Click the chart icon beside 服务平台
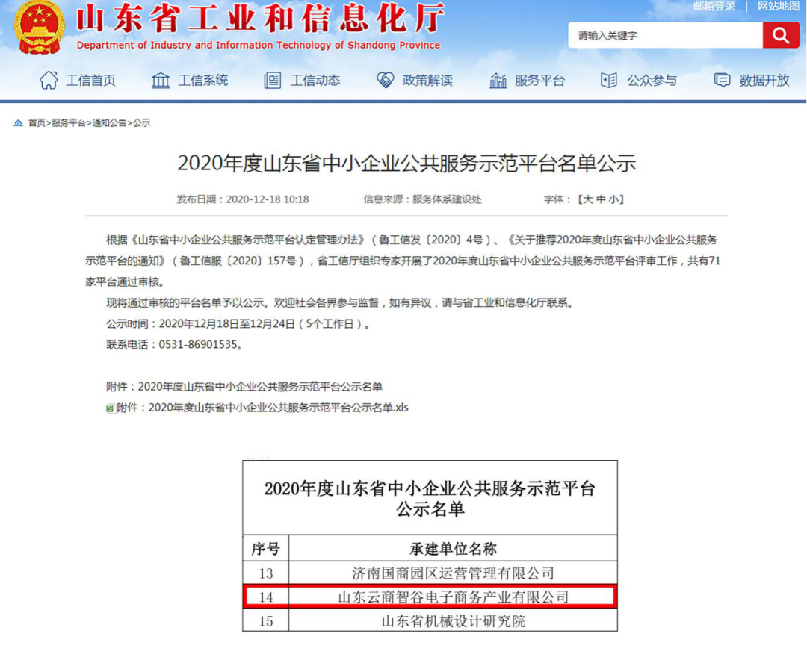The width and height of the screenshot is (807, 672). (x=498, y=80)
